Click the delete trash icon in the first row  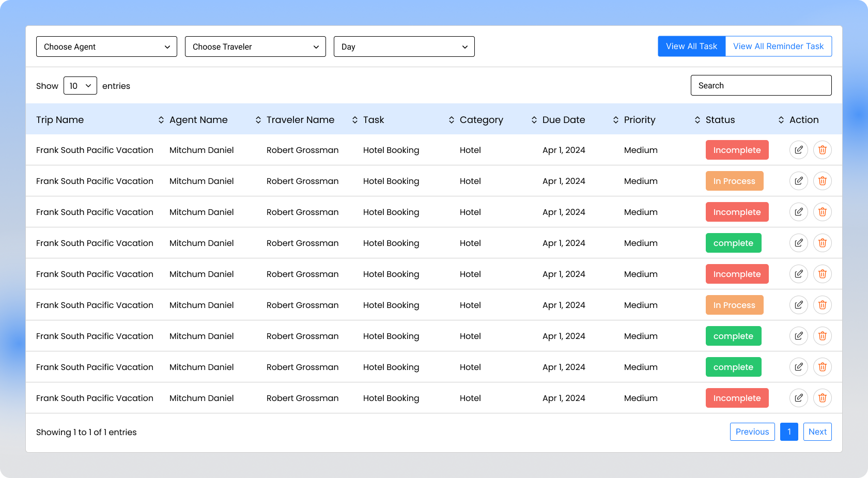(822, 150)
